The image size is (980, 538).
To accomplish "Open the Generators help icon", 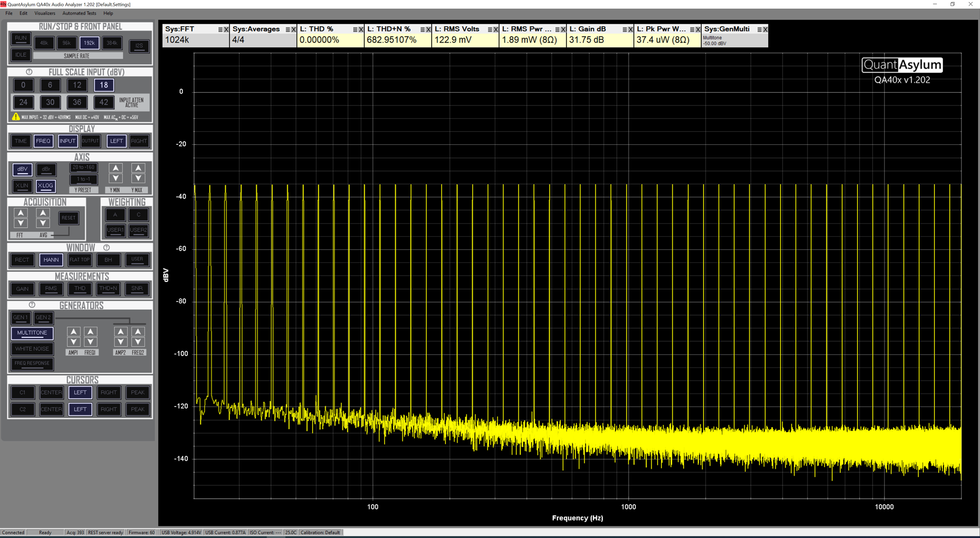I will [x=32, y=305].
